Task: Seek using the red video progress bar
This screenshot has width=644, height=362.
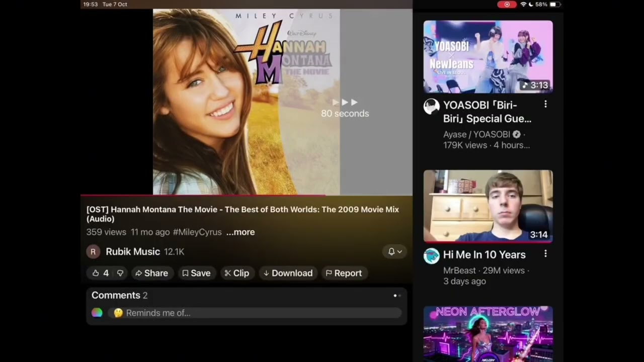Action: pos(247,195)
